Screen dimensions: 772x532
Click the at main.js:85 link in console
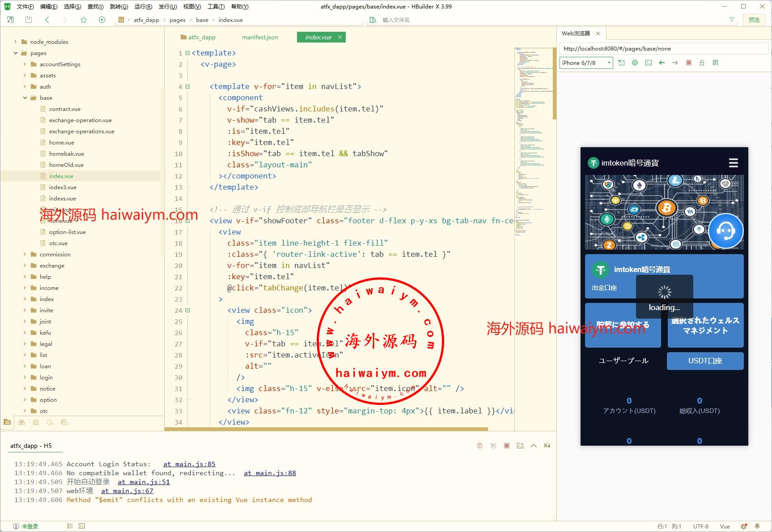(189, 464)
